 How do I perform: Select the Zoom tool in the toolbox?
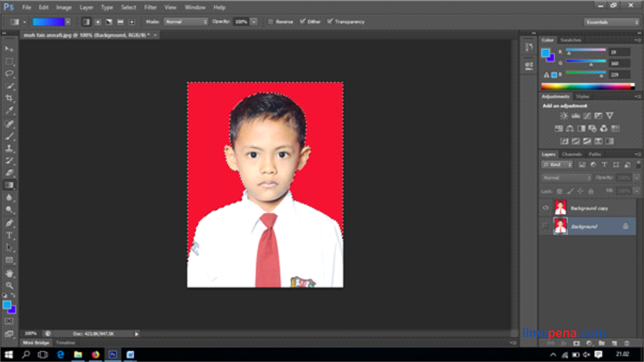(x=9, y=286)
